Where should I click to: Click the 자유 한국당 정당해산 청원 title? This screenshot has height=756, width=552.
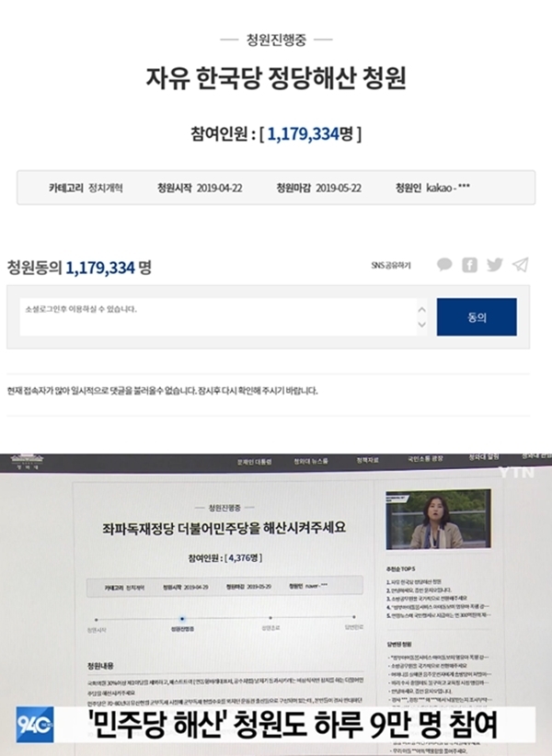pyautogui.click(x=276, y=79)
